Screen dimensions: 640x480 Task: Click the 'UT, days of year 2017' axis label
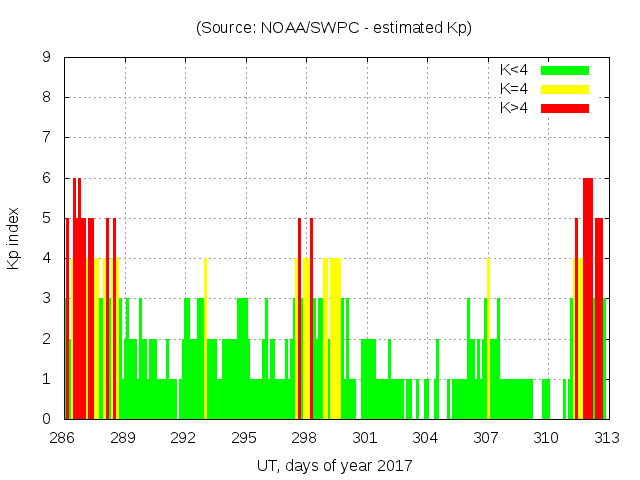click(x=334, y=465)
